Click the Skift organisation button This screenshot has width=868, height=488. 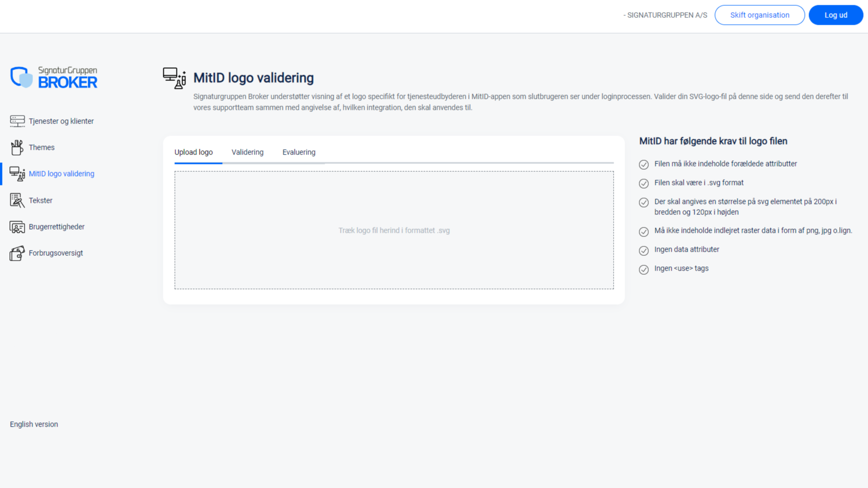[x=760, y=15]
